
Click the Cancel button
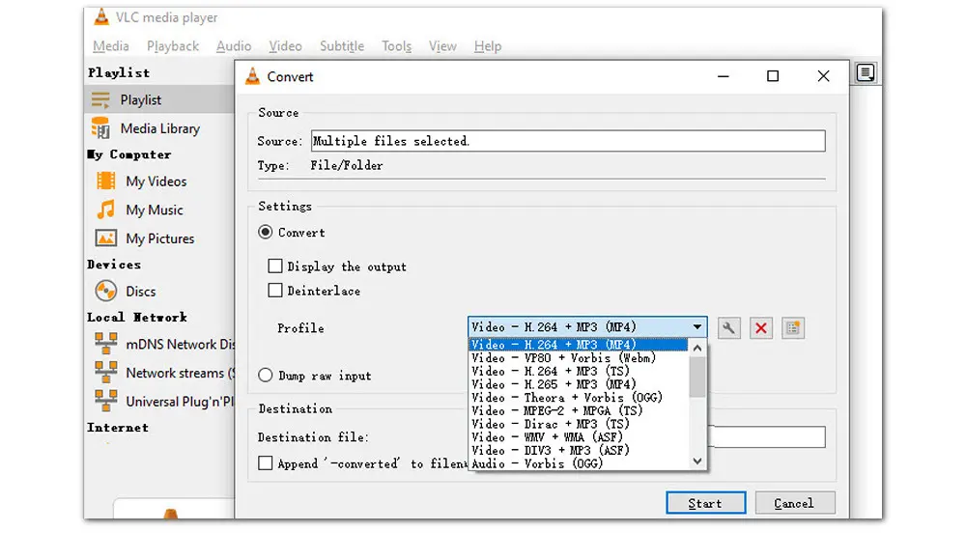pos(795,503)
